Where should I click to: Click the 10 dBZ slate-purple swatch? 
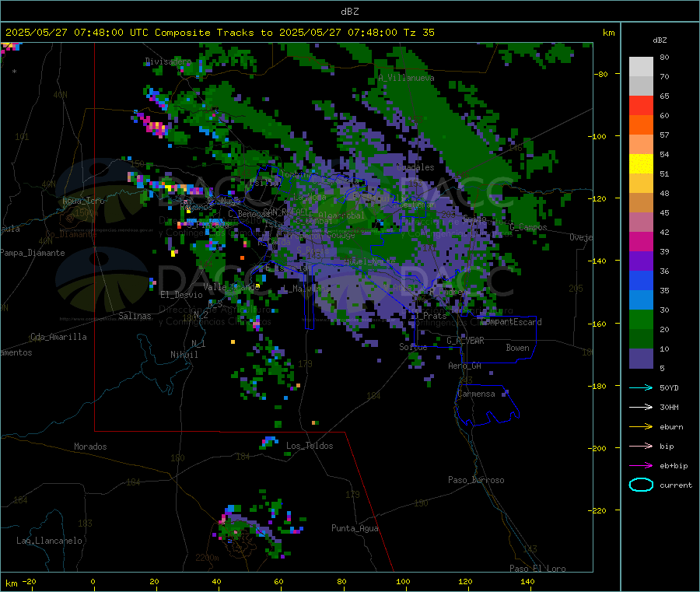[641, 359]
